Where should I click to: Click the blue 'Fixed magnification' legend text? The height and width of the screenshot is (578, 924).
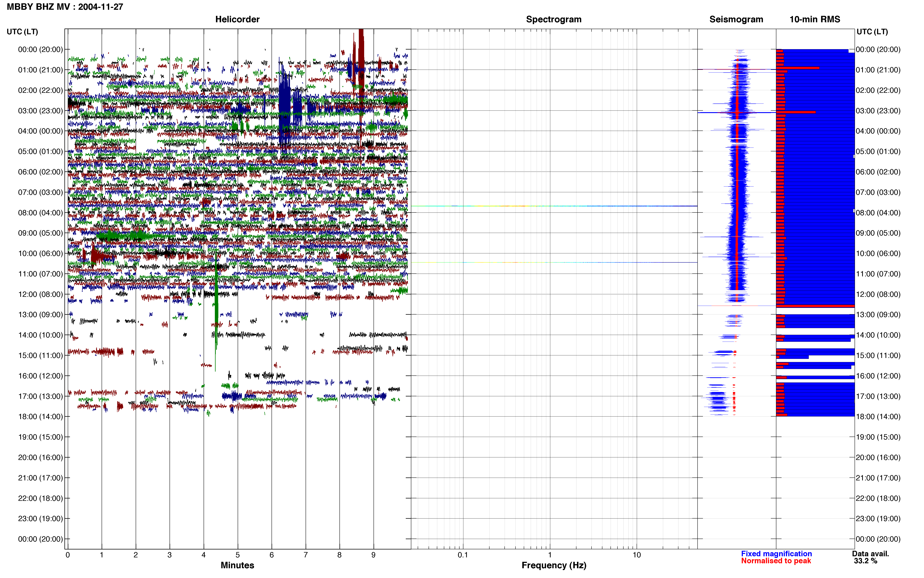[x=776, y=554]
